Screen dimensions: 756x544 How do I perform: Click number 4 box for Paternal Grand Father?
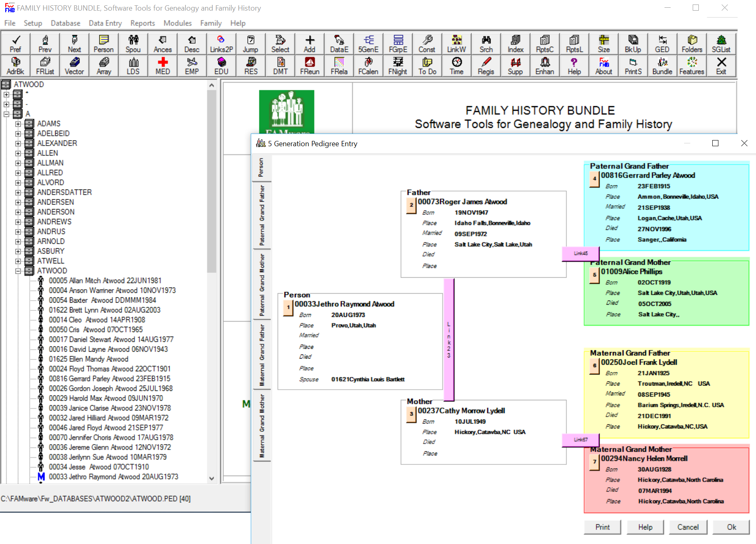(595, 178)
